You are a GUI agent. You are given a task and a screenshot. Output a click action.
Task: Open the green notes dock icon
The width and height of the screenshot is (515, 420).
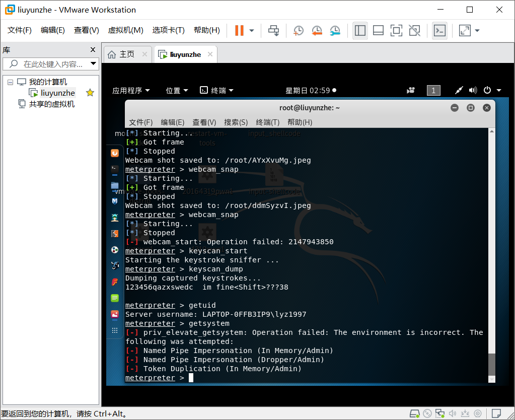tap(115, 298)
